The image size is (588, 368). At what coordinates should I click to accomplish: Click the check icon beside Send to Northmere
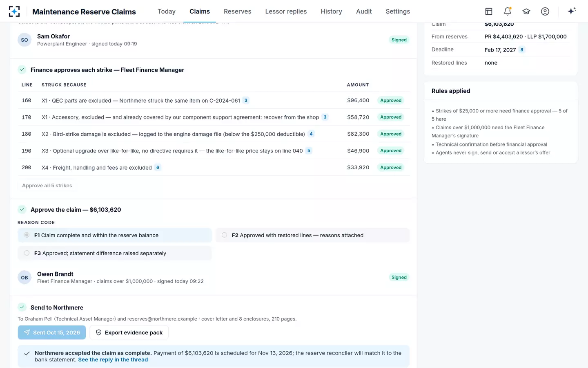tap(22, 307)
